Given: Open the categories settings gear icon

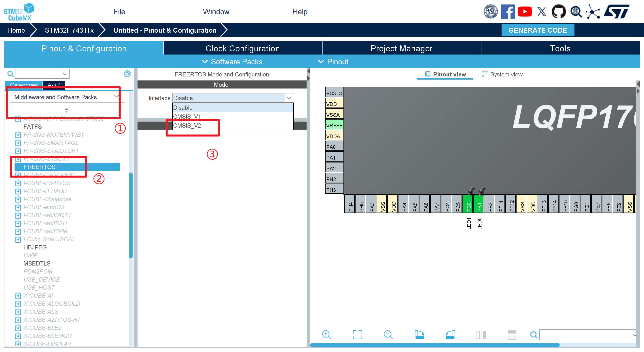Looking at the screenshot, I should [x=127, y=74].
